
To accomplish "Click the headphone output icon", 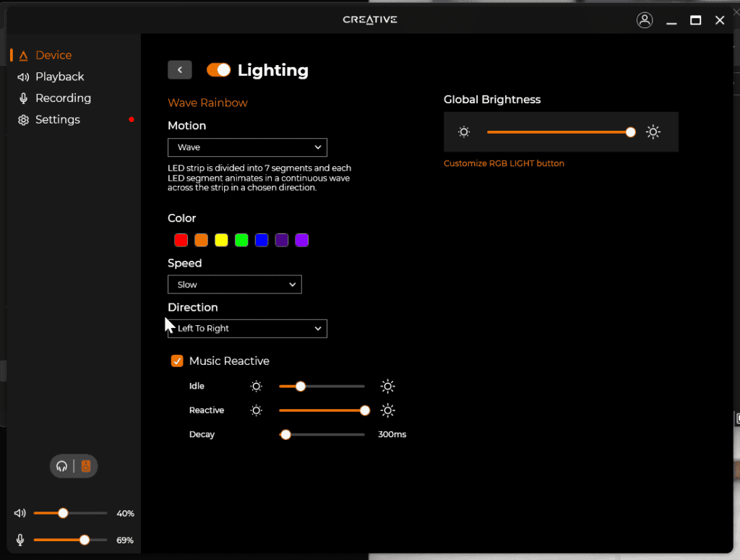I will 62,466.
